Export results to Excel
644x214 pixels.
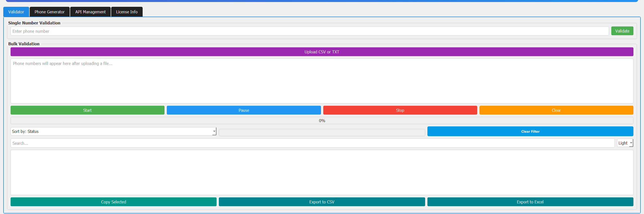[530, 202]
